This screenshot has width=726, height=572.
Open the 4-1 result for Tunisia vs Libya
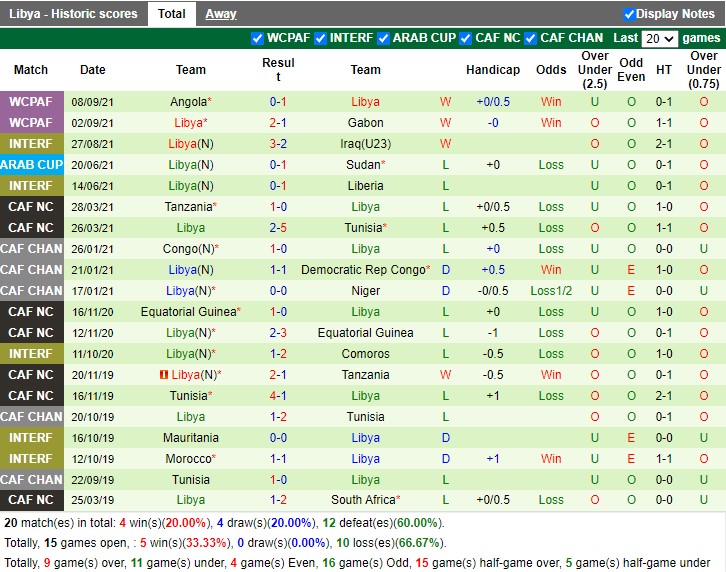278,396
